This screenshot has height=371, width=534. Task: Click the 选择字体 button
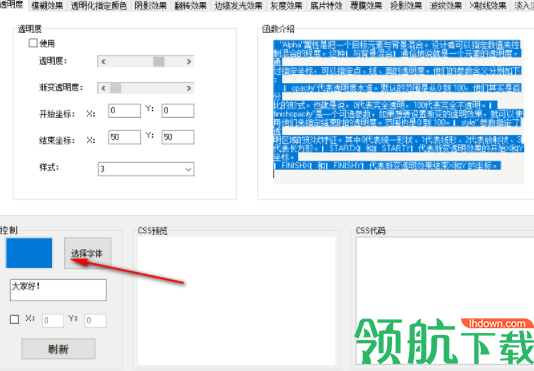click(88, 253)
